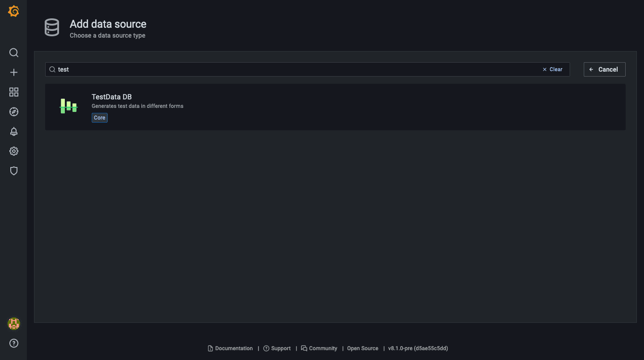
Task: Open the Server Admin shield icon
Action: (x=14, y=171)
